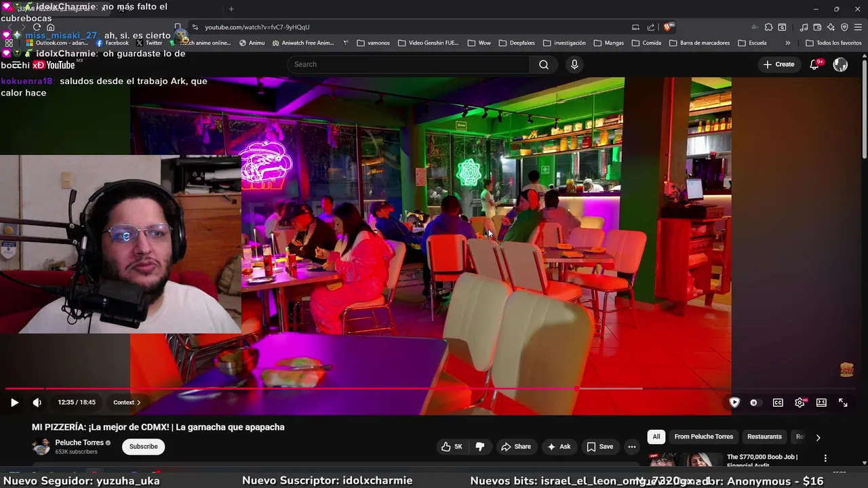This screenshot has width=868, height=488.
Task: Save the video to a playlist
Action: (x=600, y=447)
